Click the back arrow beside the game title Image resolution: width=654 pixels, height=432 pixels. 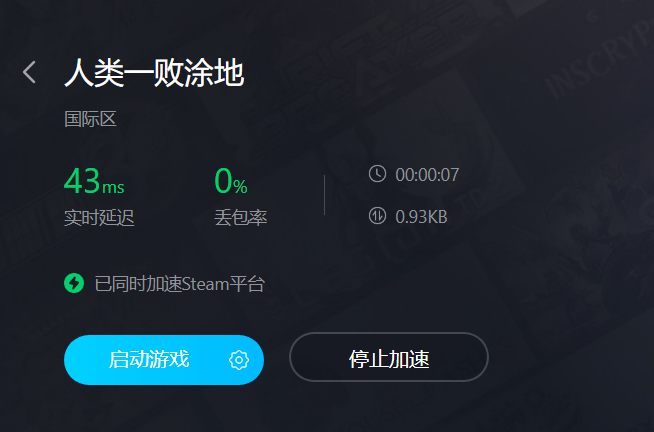[x=29, y=72]
